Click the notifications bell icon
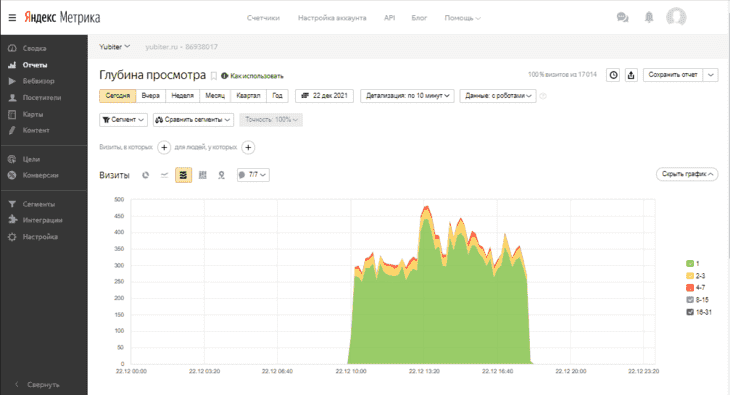Viewport: 730px width, 395px height. 649,17
